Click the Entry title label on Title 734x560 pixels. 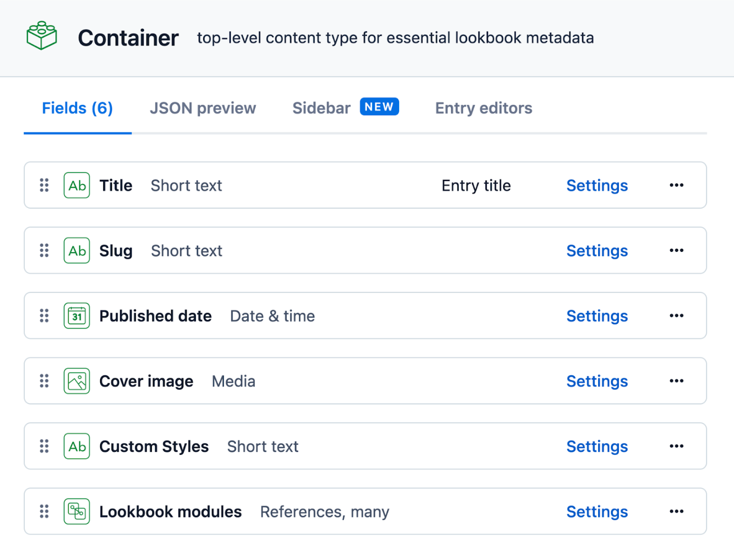pyautogui.click(x=476, y=185)
